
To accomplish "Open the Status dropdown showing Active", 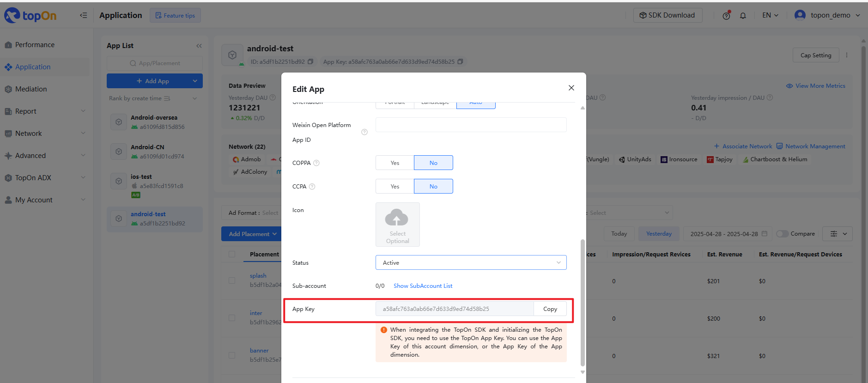I will (x=470, y=262).
